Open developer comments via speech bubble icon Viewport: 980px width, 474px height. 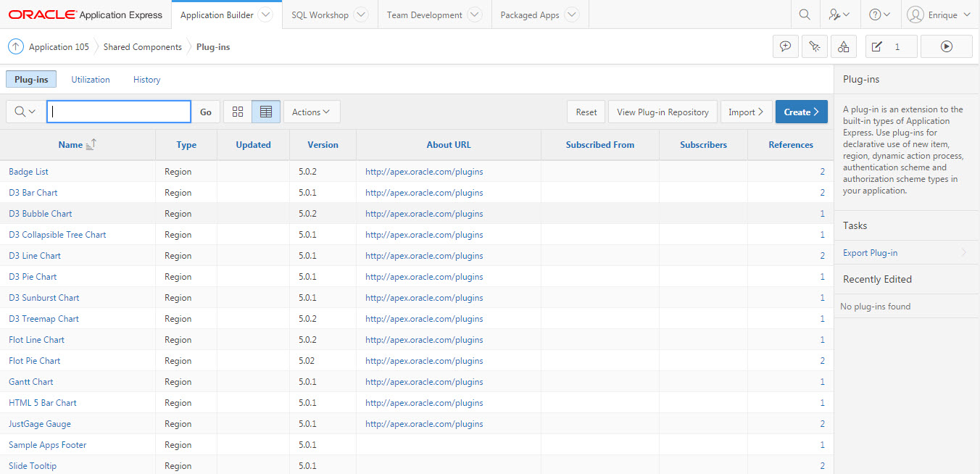786,46
